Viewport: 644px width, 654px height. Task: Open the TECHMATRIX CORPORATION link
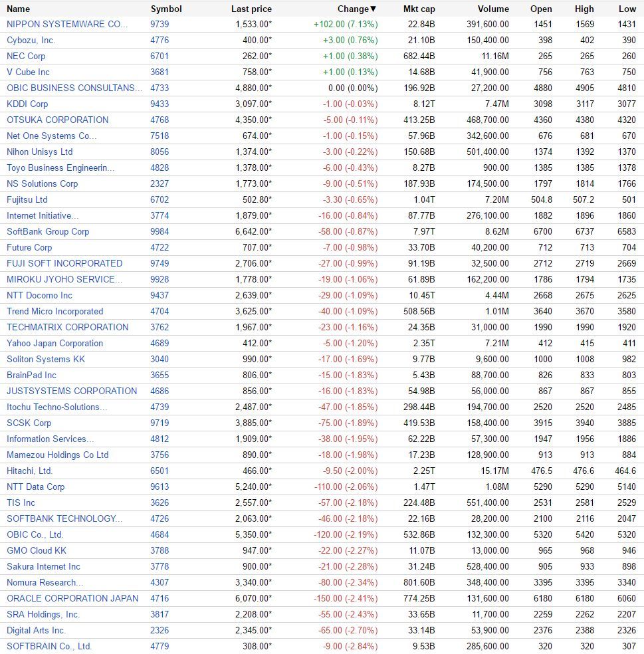[x=68, y=327]
